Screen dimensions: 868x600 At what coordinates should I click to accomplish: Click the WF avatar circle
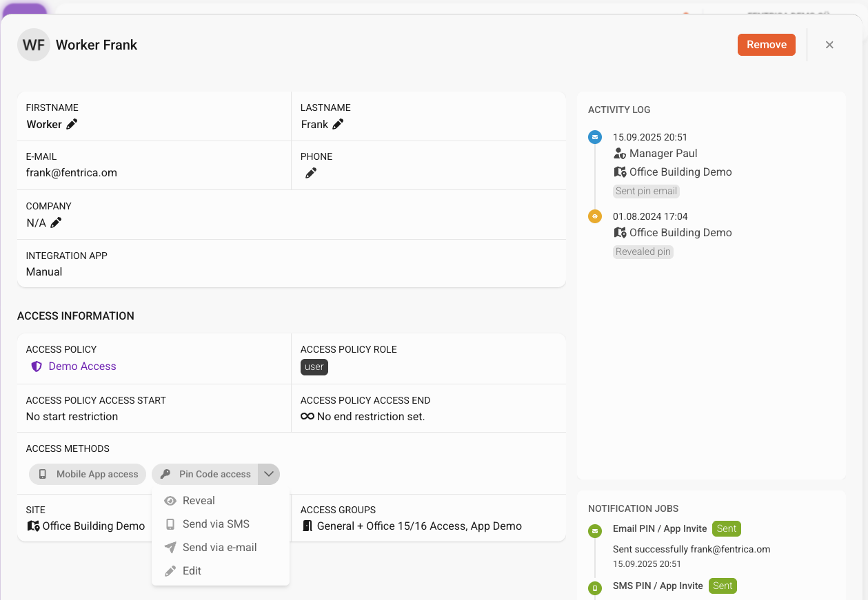point(34,45)
